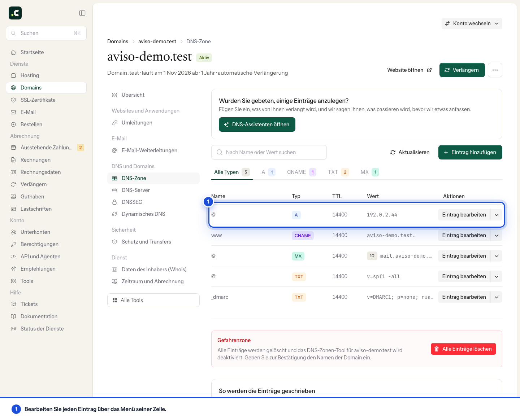
Task: Click the Bestellen plus-circle icon
Action: coord(13,124)
